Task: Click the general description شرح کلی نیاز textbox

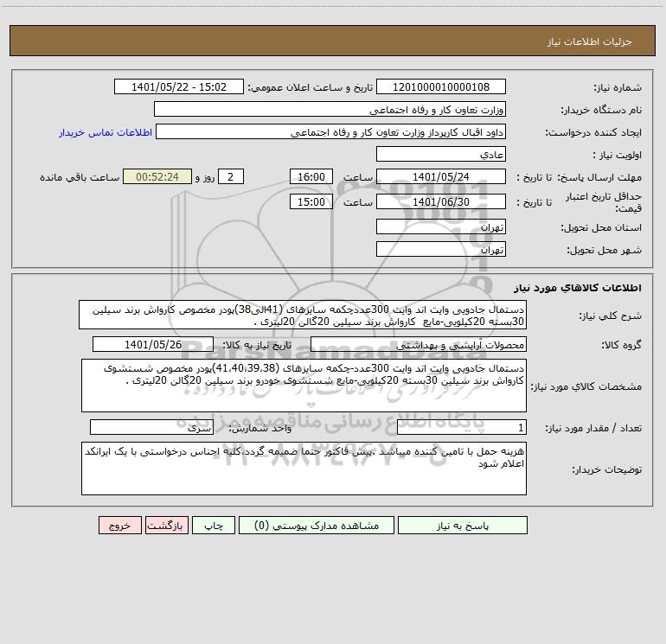Action: [303, 315]
